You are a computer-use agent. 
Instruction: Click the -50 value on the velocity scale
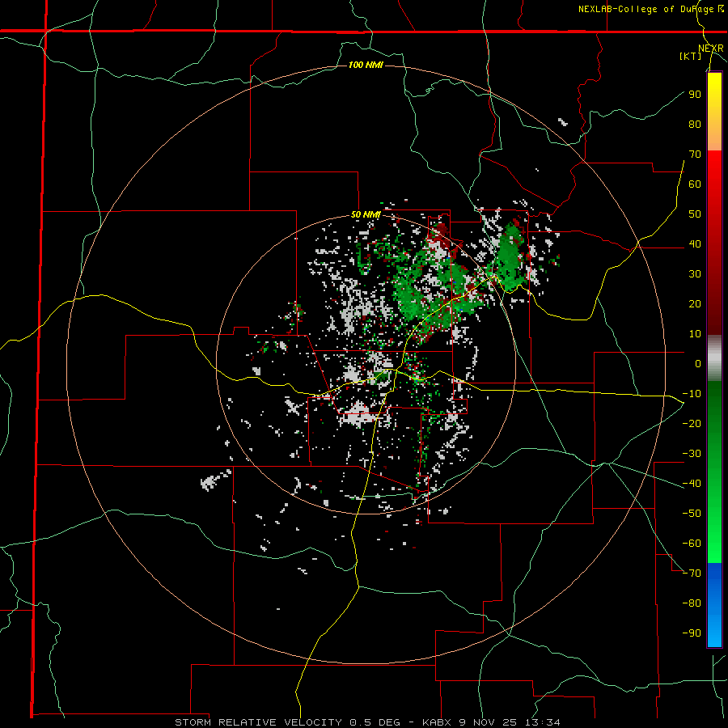point(692,514)
